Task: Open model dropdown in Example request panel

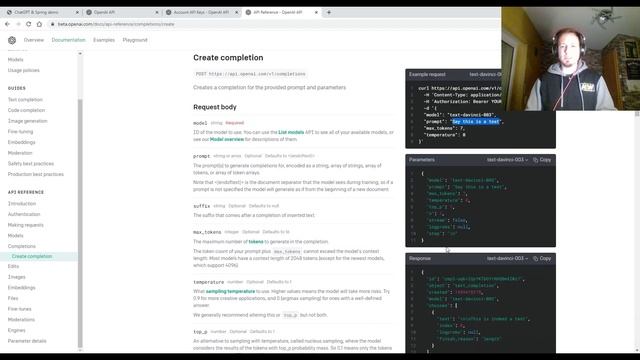Action: point(485,74)
